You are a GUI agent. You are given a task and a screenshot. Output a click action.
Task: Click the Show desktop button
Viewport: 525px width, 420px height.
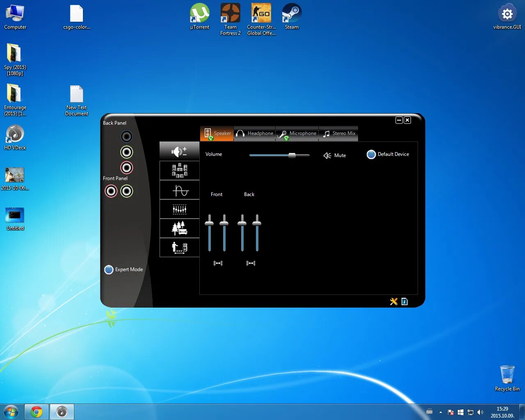coord(522,412)
